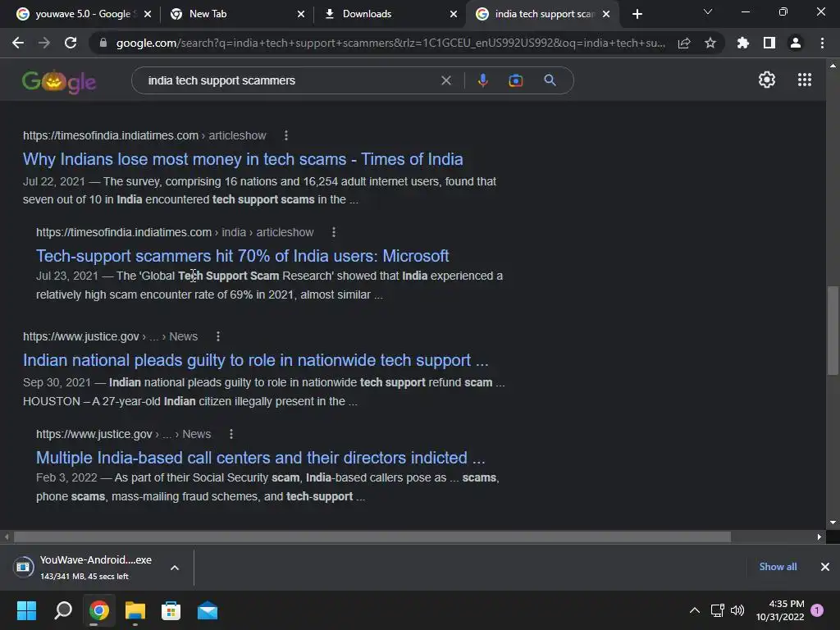Image resolution: width=840 pixels, height=630 pixels.
Task: Click the scroll right arrow
Action: 819,536
